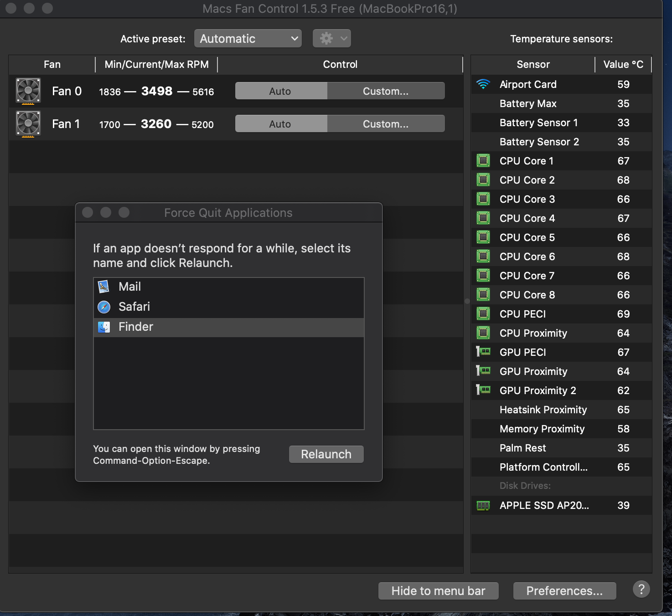Click the APPLE SSD AP20... label

point(544,505)
